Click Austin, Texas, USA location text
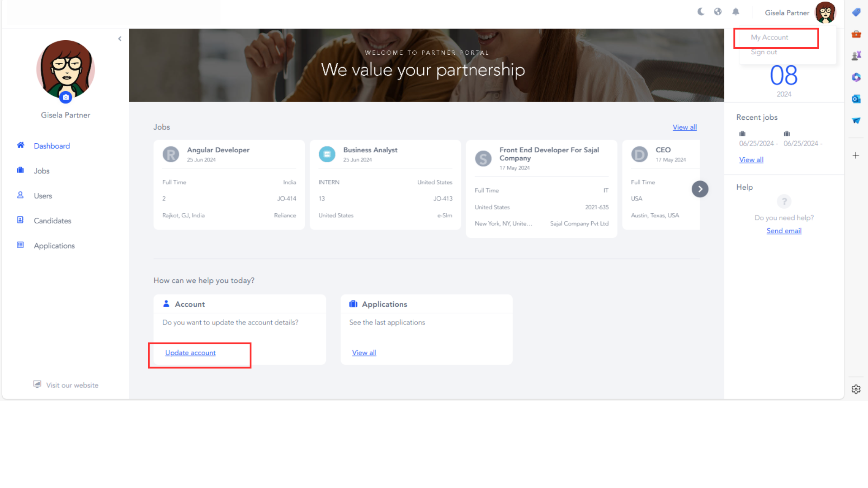Image resolution: width=868 pixels, height=488 pixels. pyautogui.click(x=655, y=216)
